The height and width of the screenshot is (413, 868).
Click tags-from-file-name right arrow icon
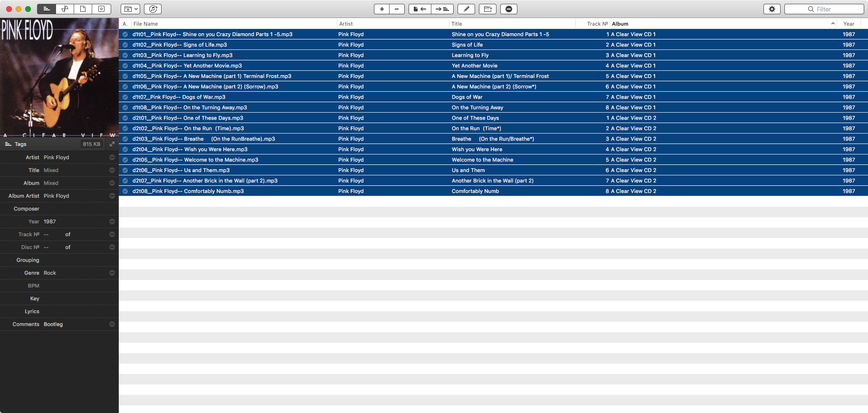tap(442, 9)
